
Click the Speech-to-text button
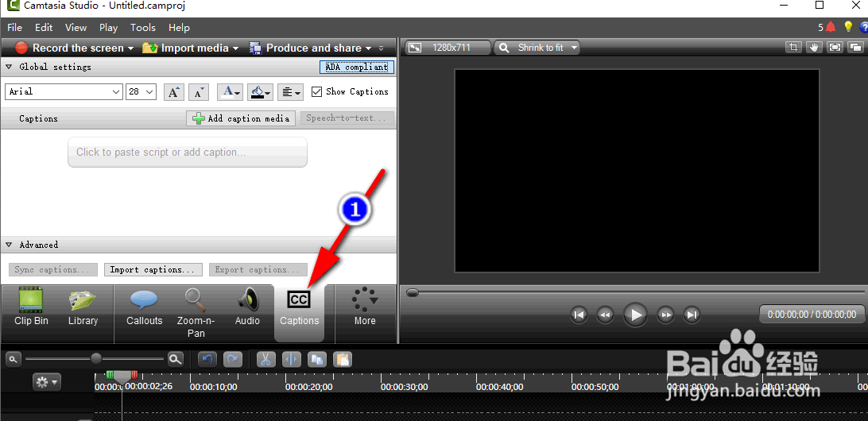click(x=347, y=118)
